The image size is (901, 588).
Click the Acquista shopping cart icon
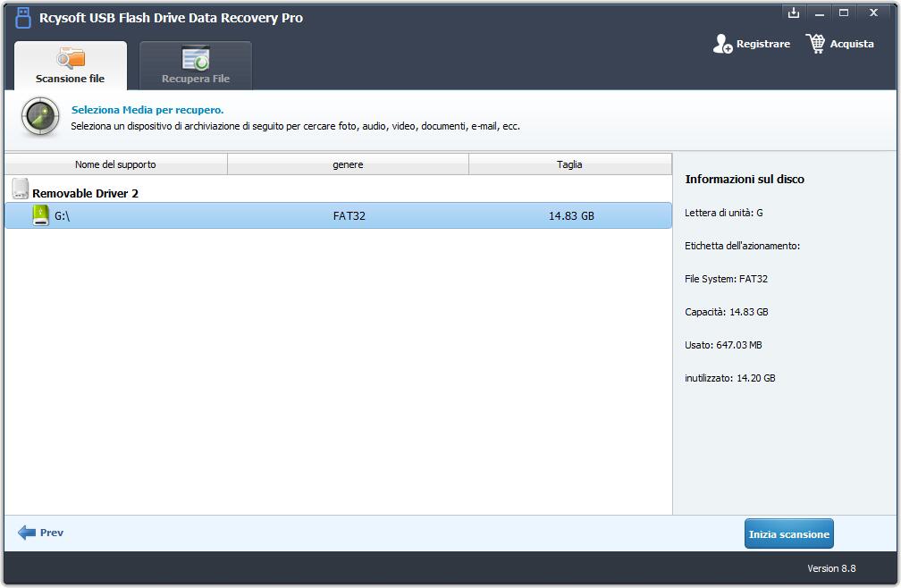tap(815, 44)
